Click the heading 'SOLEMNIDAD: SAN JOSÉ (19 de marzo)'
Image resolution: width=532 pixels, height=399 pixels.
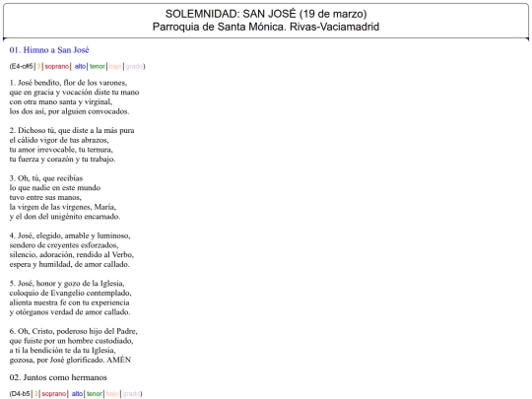[x=266, y=14]
